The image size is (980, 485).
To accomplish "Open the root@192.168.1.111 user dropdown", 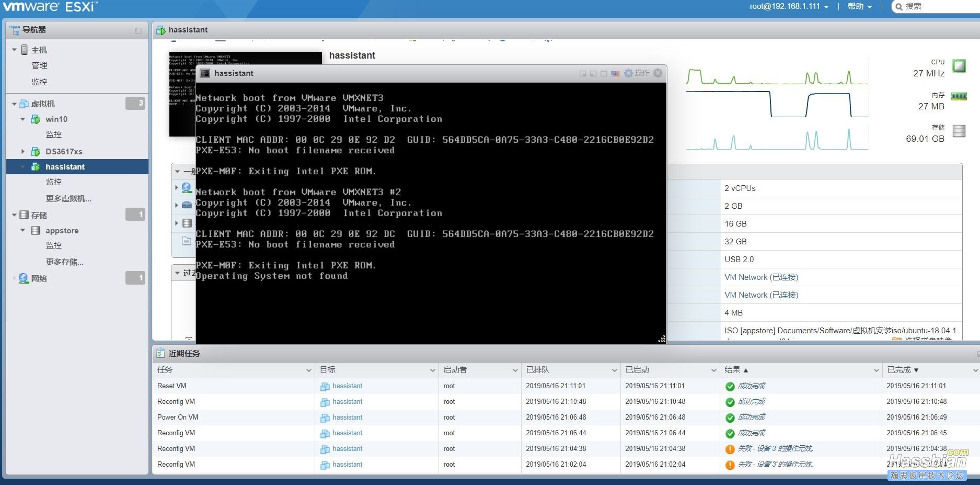I will tap(789, 6).
